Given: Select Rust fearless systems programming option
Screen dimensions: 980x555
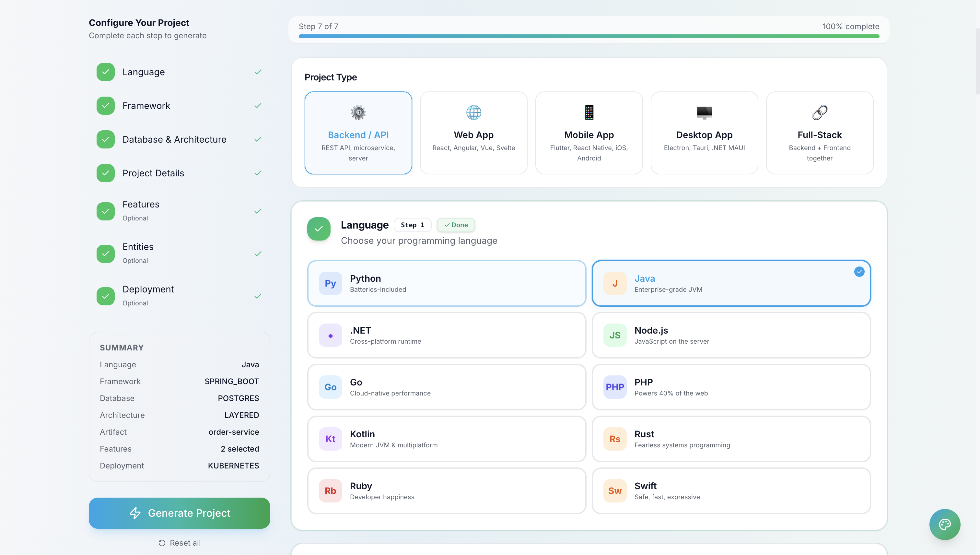Looking at the screenshot, I should coord(731,439).
